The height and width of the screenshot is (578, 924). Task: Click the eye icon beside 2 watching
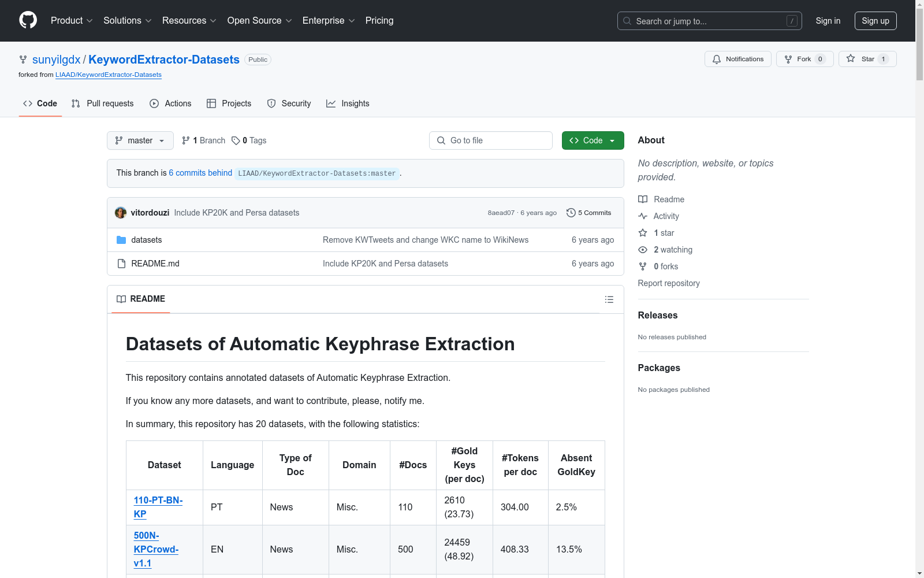pos(643,250)
